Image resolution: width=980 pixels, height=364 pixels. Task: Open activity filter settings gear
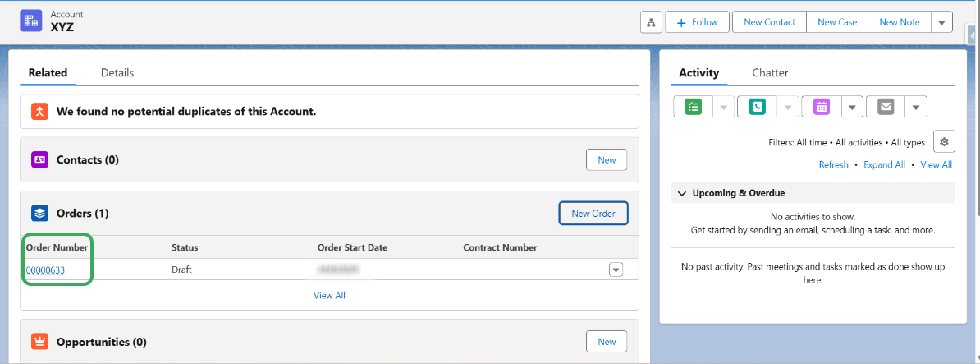click(944, 142)
